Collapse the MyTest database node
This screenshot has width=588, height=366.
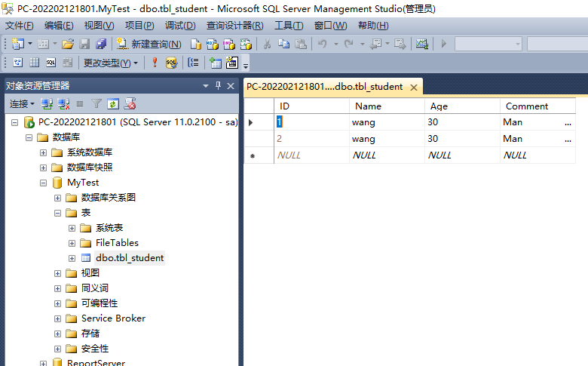(44, 183)
